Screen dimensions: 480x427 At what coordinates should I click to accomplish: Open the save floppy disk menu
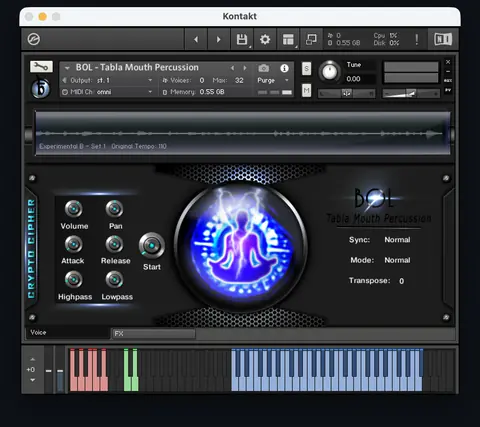[x=242, y=39]
